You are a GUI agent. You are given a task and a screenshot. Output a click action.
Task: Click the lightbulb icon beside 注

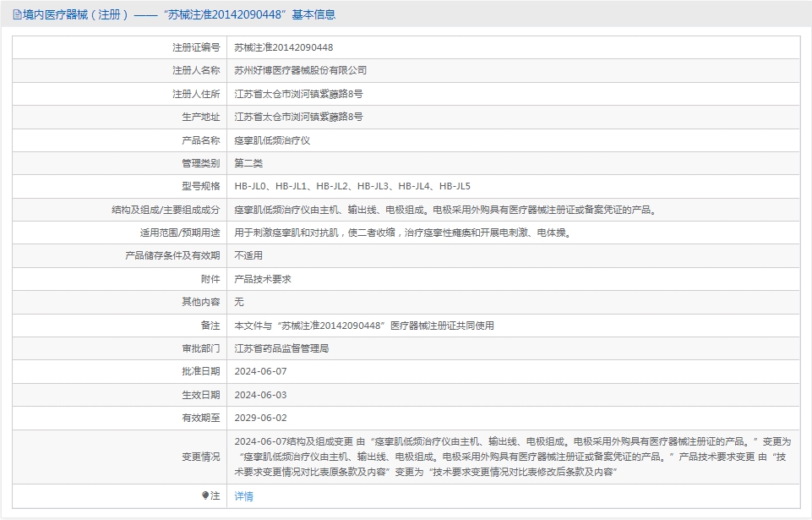pos(205,495)
